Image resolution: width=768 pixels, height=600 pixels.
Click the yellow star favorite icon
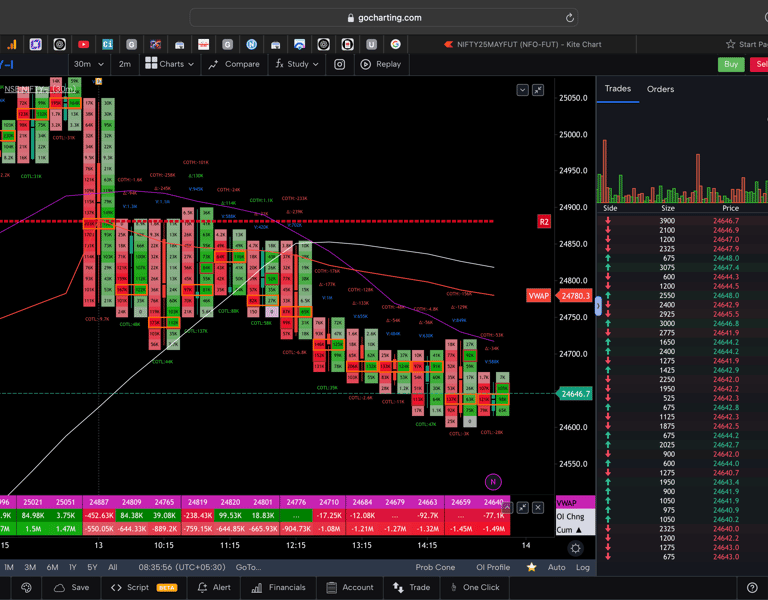click(x=531, y=567)
